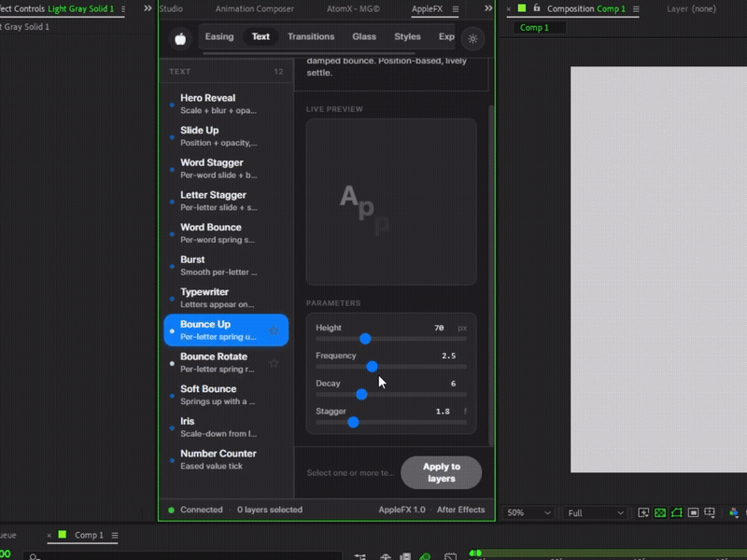Toggle mask and shape path visibility

[x=676, y=512]
